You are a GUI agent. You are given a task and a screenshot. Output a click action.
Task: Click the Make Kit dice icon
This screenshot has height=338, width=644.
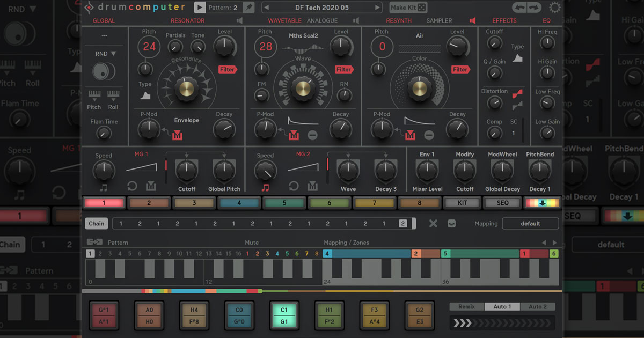(421, 8)
